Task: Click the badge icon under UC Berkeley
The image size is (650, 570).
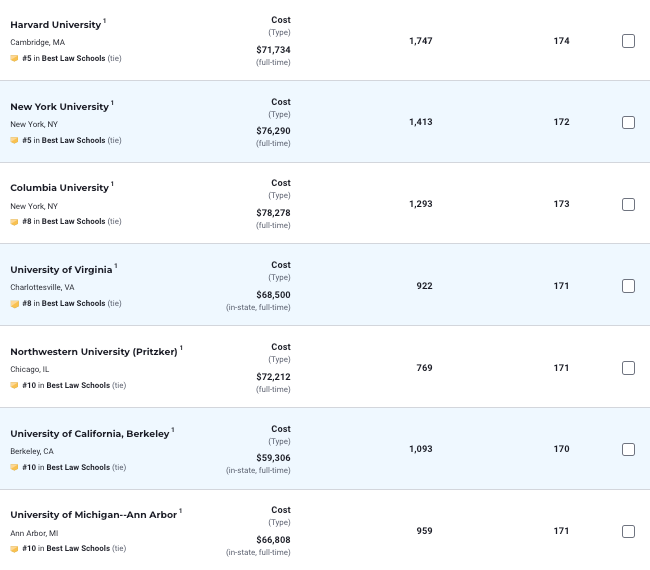Action: pos(14,467)
